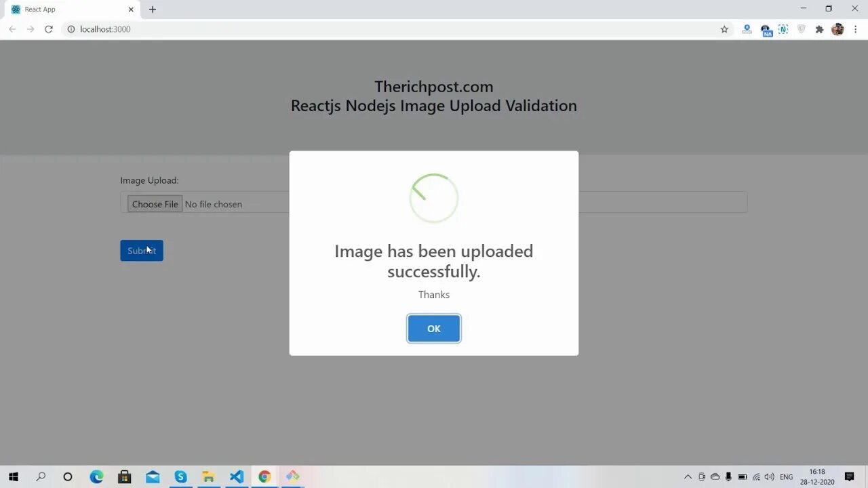The image size is (868, 488).
Task: Open Microsoft Store from the taskbar
Action: [x=124, y=476]
